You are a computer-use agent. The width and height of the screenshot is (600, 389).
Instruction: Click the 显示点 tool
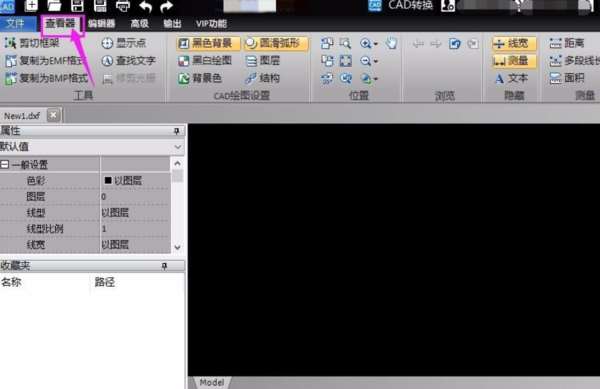[124, 43]
